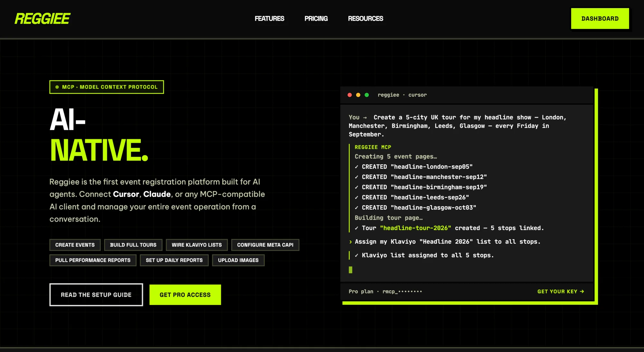Select the Create Events tag
Screen dimensions: 644x352
coord(75,245)
